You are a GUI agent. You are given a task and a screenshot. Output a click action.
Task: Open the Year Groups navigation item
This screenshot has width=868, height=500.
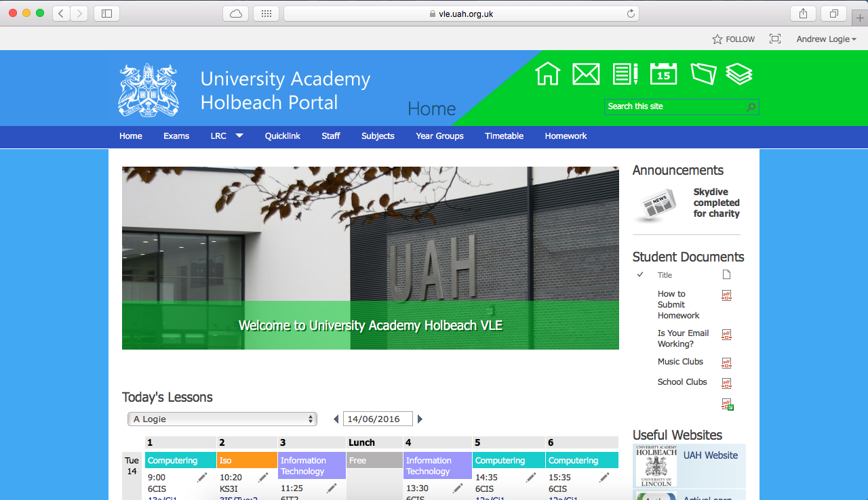[x=440, y=136]
